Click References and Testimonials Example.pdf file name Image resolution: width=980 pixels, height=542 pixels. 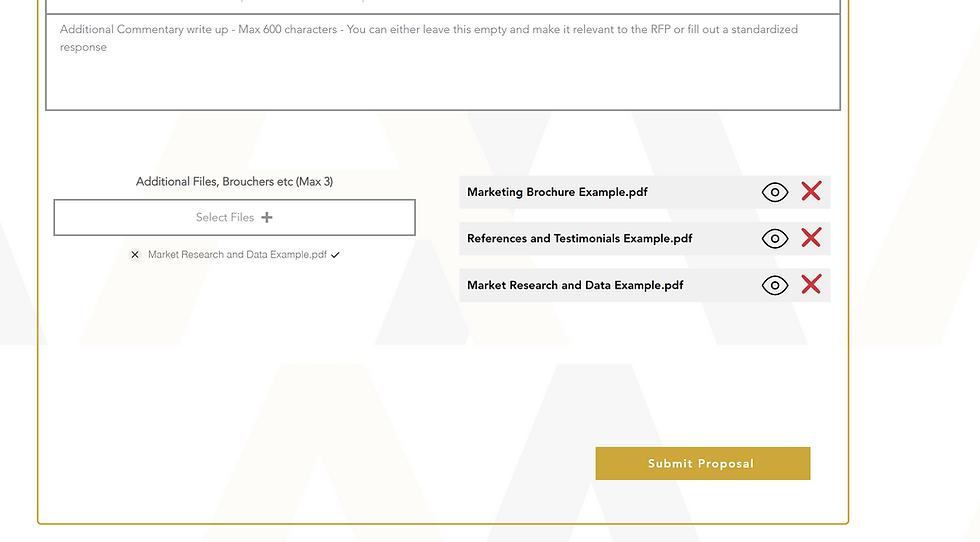tap(579, 238)
